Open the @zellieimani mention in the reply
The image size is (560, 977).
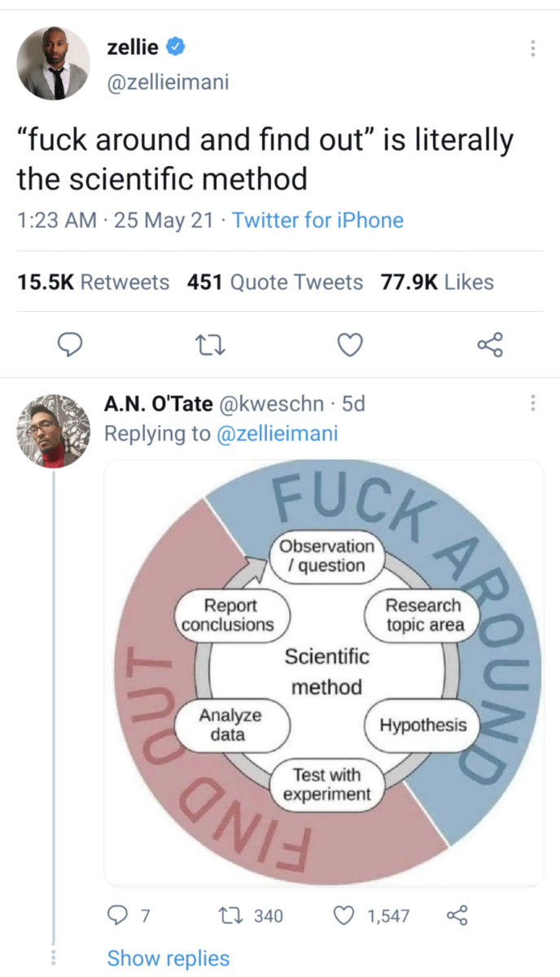click(277, 434)
